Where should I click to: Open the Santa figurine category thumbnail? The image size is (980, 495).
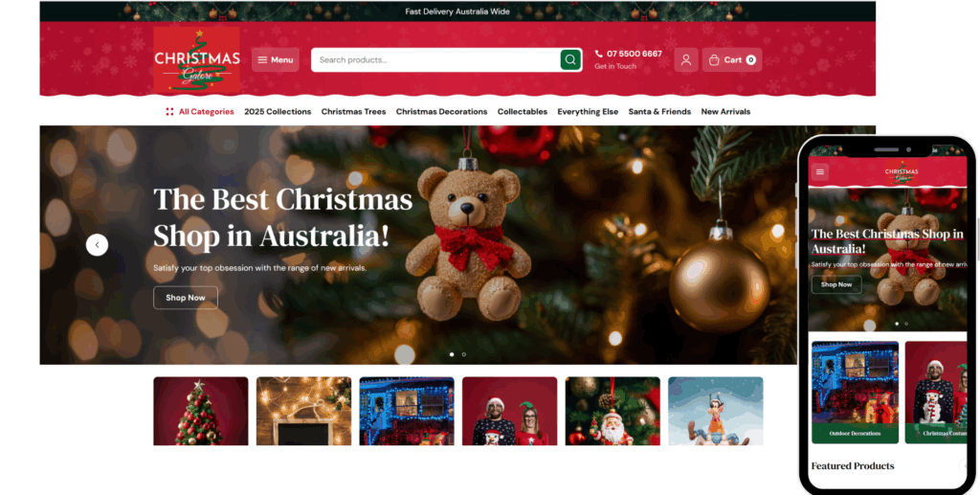click(x=612, y=412)
